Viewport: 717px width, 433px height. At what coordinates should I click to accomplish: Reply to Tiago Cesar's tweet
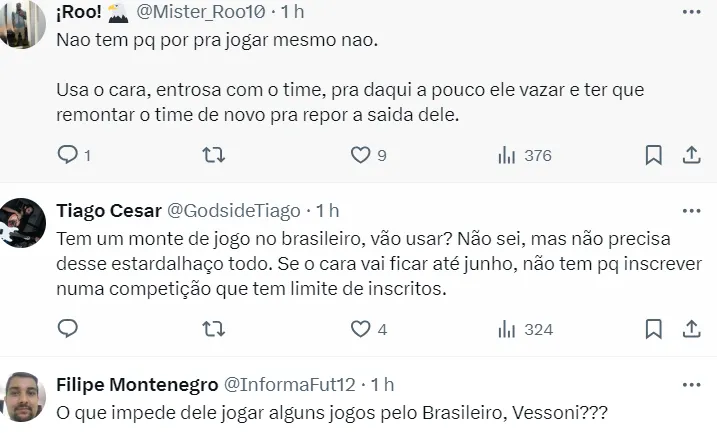pos(68,328)
